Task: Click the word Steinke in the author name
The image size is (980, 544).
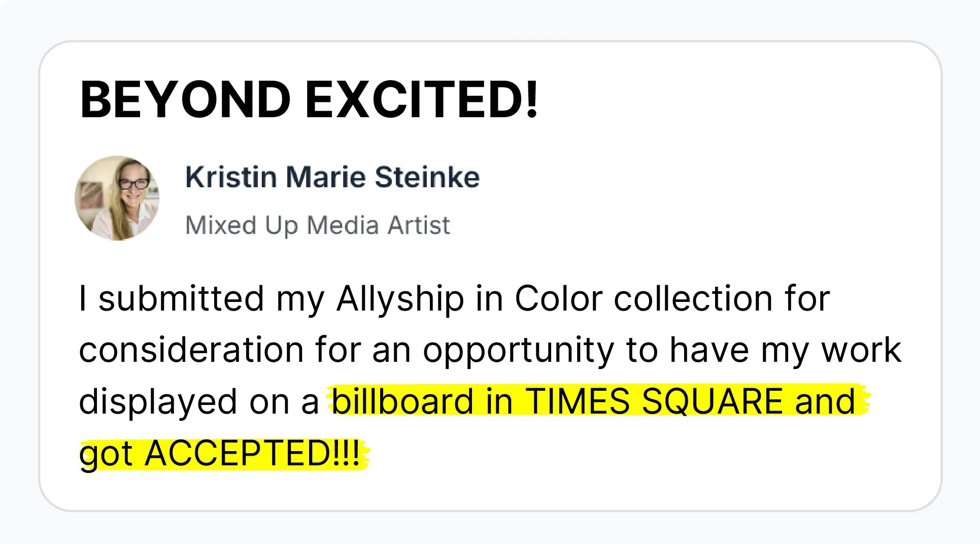Action: click(427, 177)
